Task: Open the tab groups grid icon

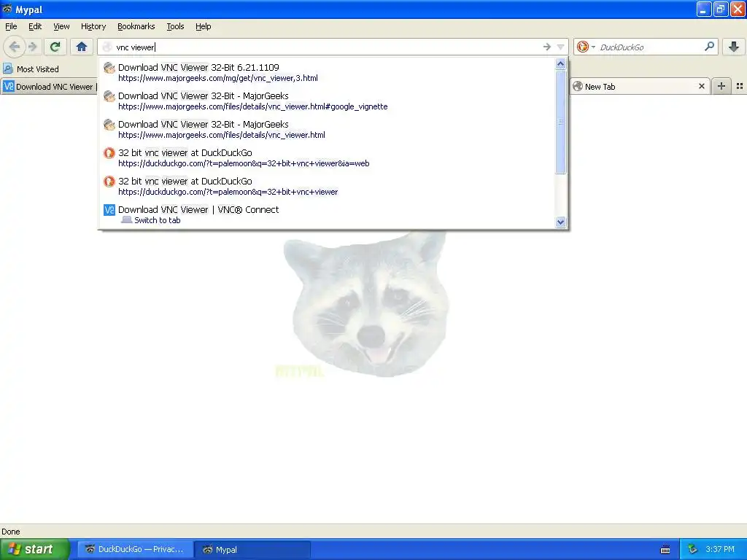Action: pos(740,86)
